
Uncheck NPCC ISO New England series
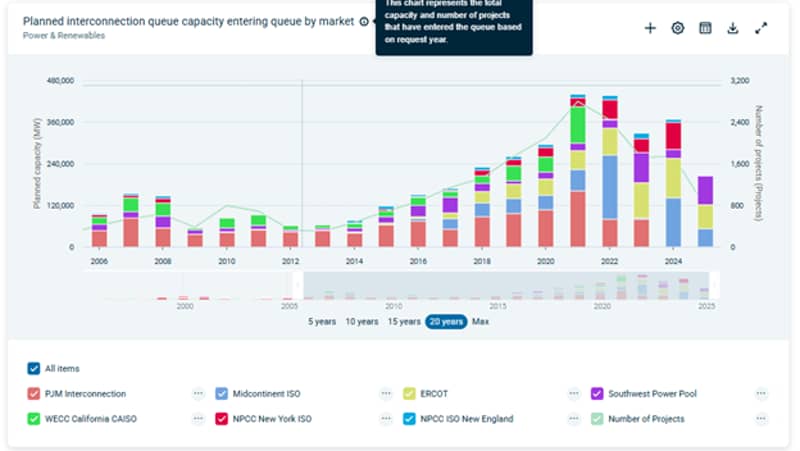tap(409, 418)
